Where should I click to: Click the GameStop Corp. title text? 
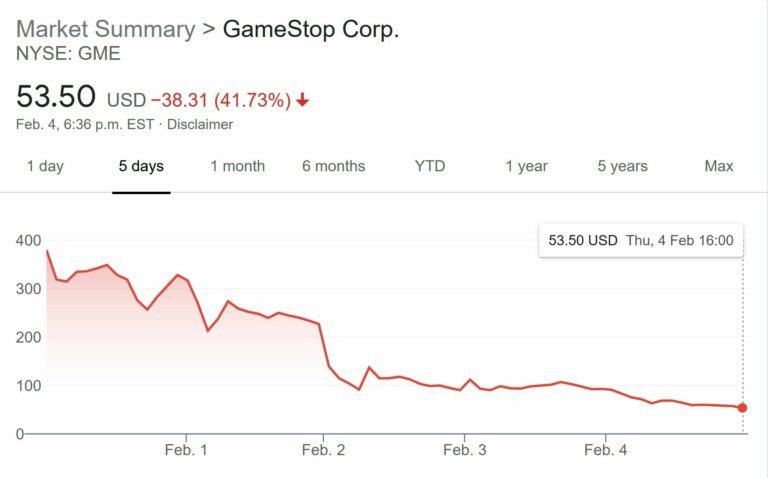(x=310, y=29)
